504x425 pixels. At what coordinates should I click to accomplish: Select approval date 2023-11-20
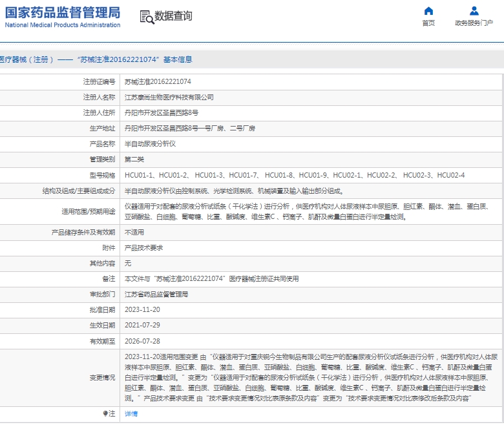(x=142, y=309)
